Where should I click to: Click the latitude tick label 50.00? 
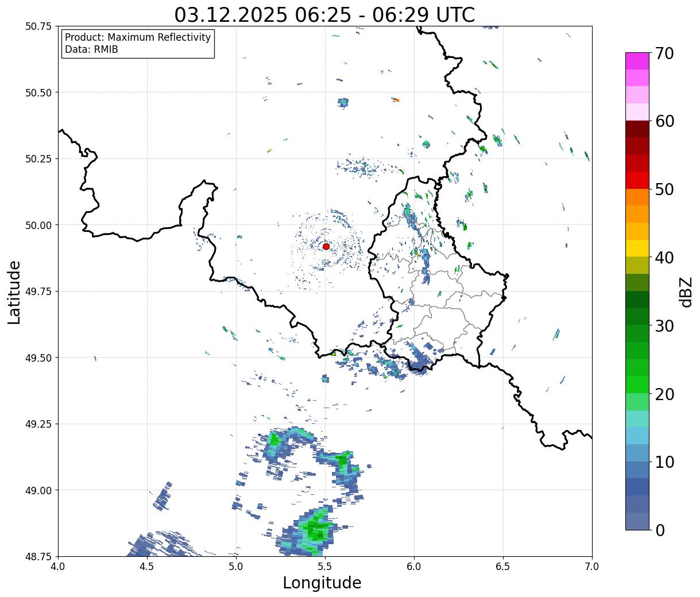[38, 225]
